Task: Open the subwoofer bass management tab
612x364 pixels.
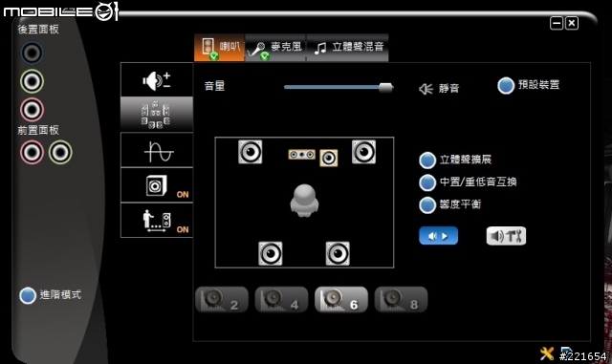Action: click(x=157, y=185)
